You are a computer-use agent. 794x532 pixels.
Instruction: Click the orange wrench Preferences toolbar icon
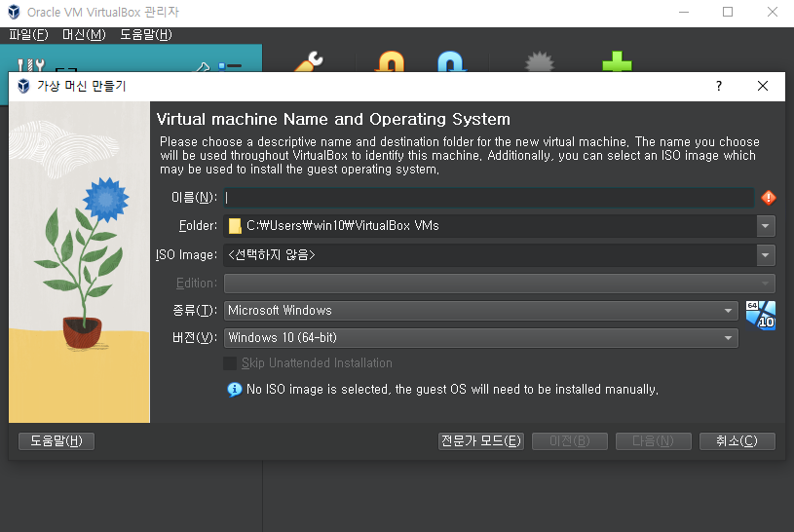310,60
